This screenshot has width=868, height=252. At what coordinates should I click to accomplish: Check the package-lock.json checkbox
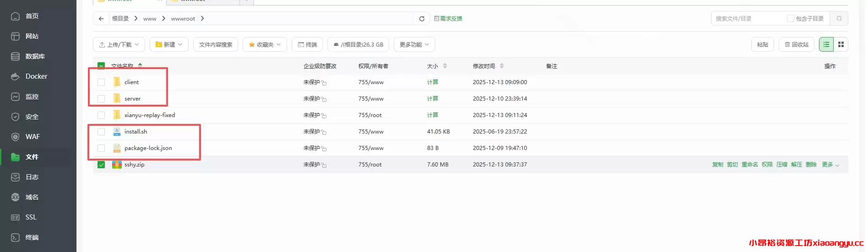tap(101, 148)
